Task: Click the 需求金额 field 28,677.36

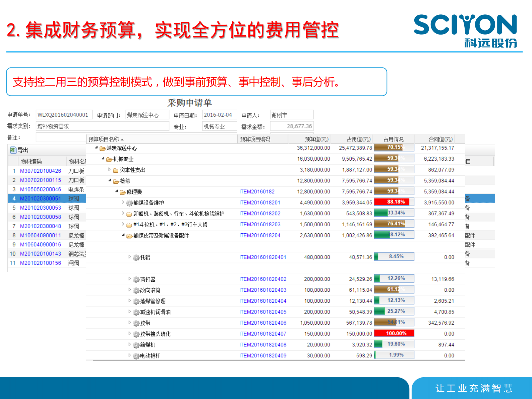Action: point(292,126)
